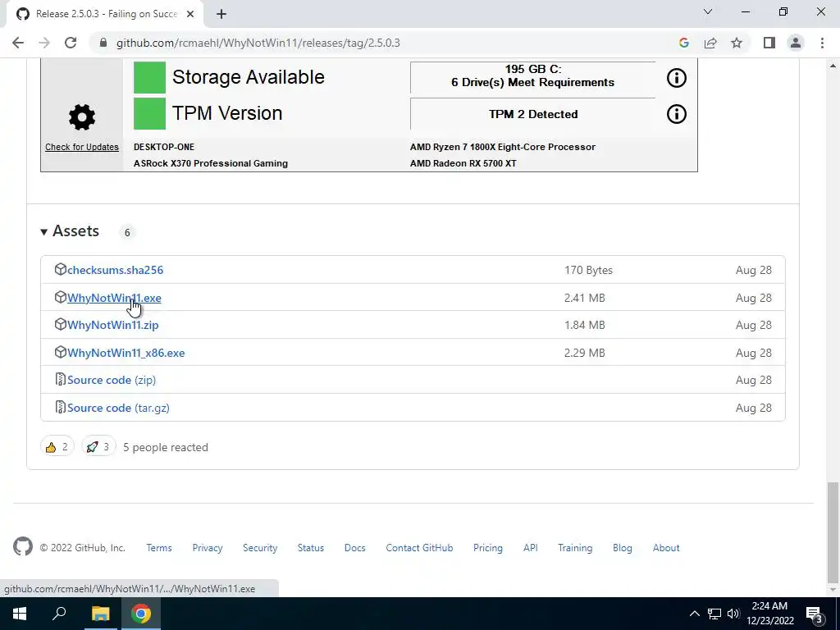
Task: Click the address bar URL
Action: pyautogui.click(x=258, y=43)
